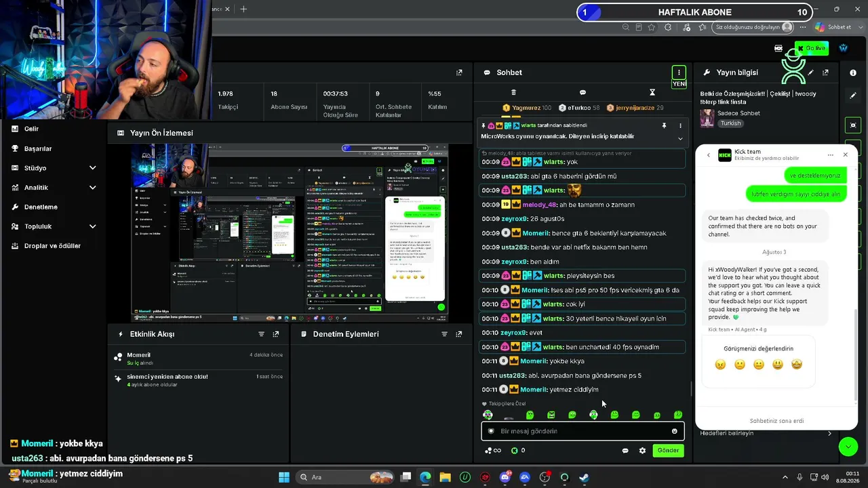The width and height of the screenshot is (868, 488).
Task: Send the message with Gönder button
Action: pyautogui.click(x=668, y=451)
